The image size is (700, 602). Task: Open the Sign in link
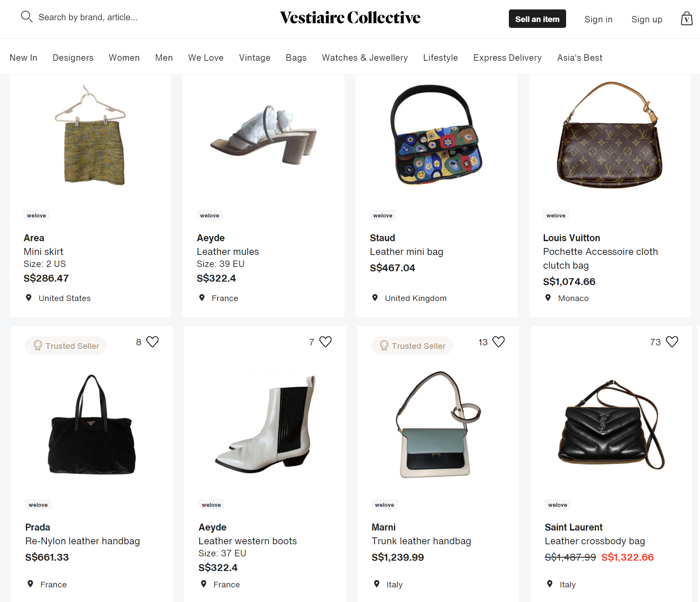[598, 19]
